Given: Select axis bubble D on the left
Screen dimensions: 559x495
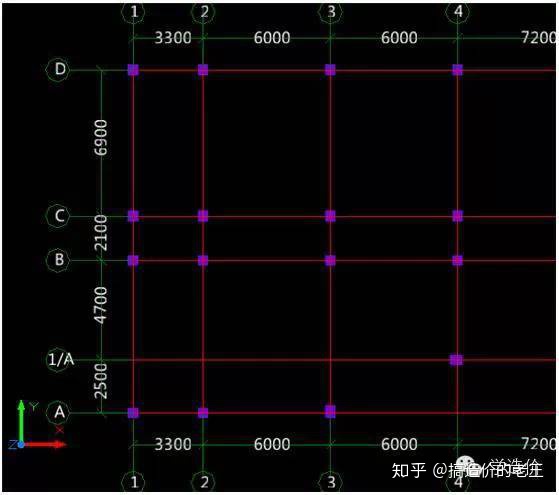Looking at the screenshot, I should click(x=59, y=69).
